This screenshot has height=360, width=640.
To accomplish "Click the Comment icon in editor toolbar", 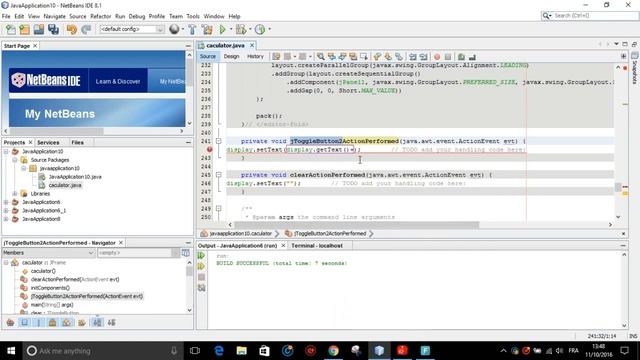I will [461, 57].
